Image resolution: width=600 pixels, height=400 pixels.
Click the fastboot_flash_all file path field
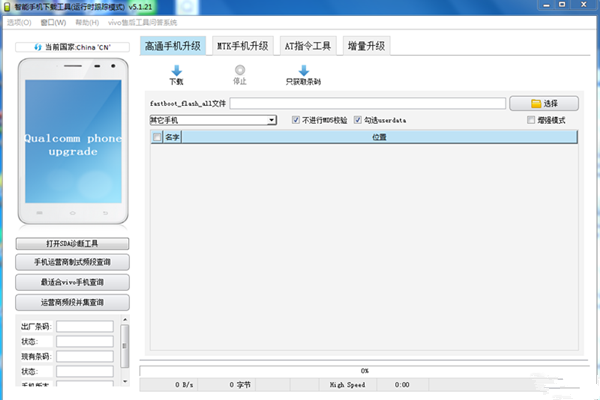368,103
